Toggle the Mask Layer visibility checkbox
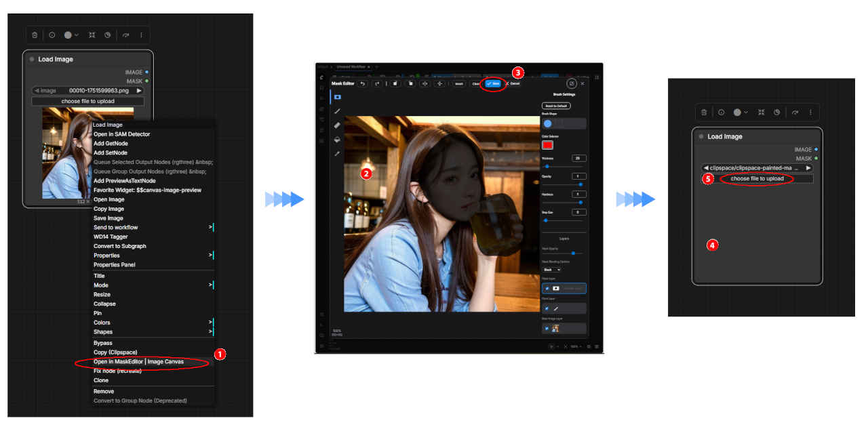This screenshot has height=427, width=868. pyautogui.click(x=547, y=288)
